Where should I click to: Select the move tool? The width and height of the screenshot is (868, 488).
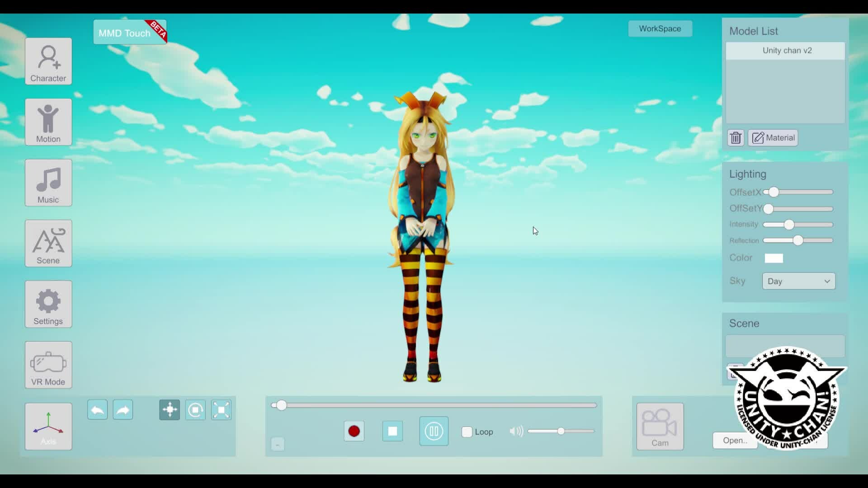coord(170,410)
